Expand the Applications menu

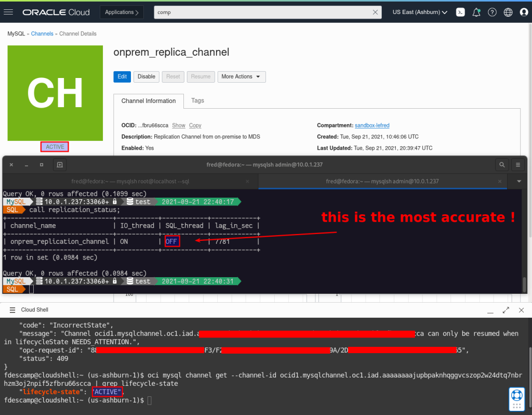click(122, 12)
